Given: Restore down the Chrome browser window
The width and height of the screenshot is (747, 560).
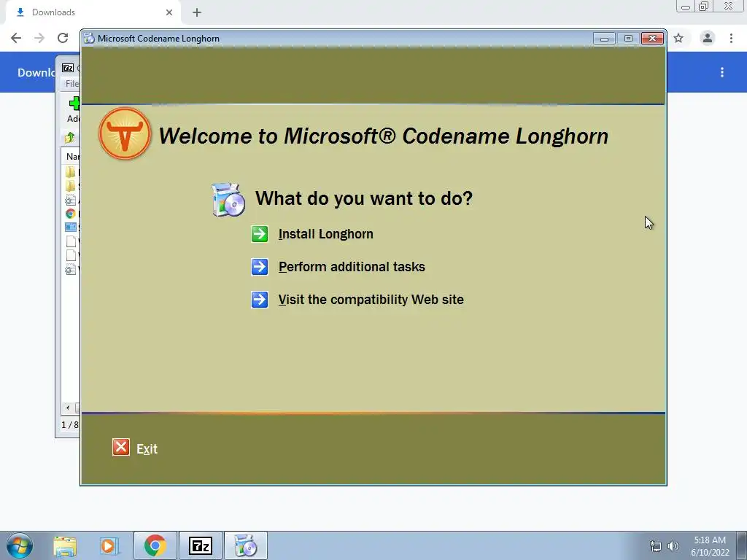Looking at the screenshot, I should point(703,6).
